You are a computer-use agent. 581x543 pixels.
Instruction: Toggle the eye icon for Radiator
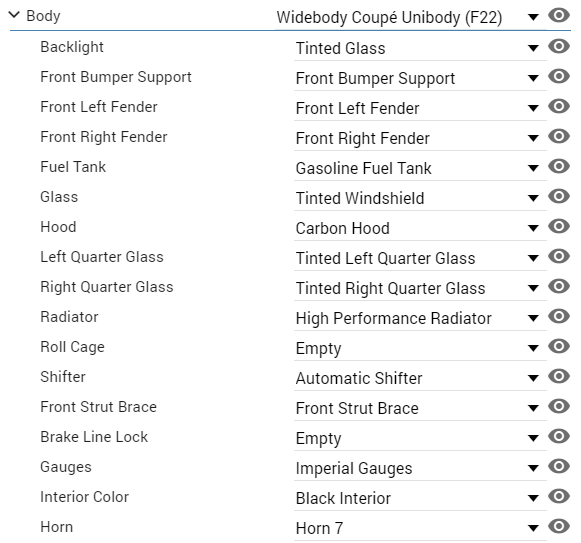[x=558, y=316]
